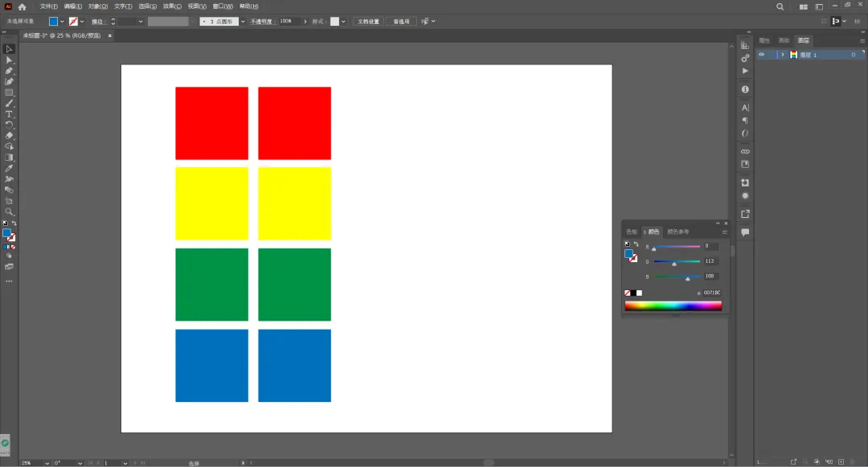Image resolution: width=868 pixels, height=467 pixels.
Task: Select the Type tool
Action: pyautogui.click(x=9, y=114)
